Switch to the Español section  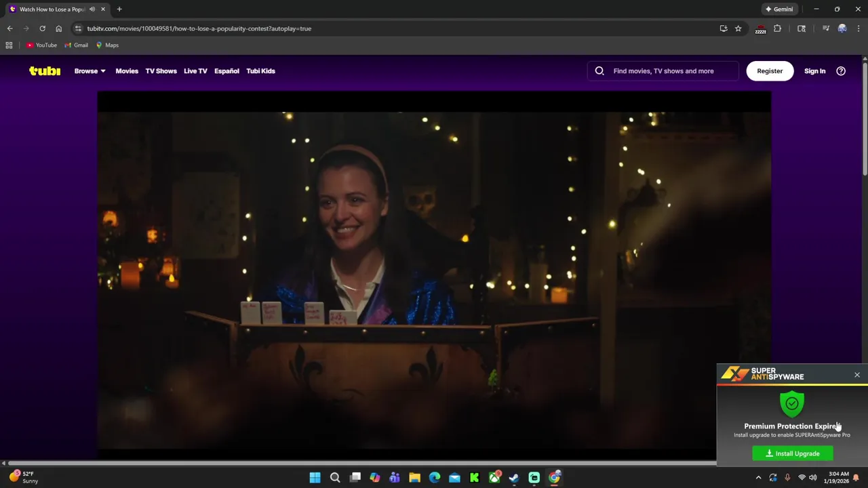coord(226,70)
